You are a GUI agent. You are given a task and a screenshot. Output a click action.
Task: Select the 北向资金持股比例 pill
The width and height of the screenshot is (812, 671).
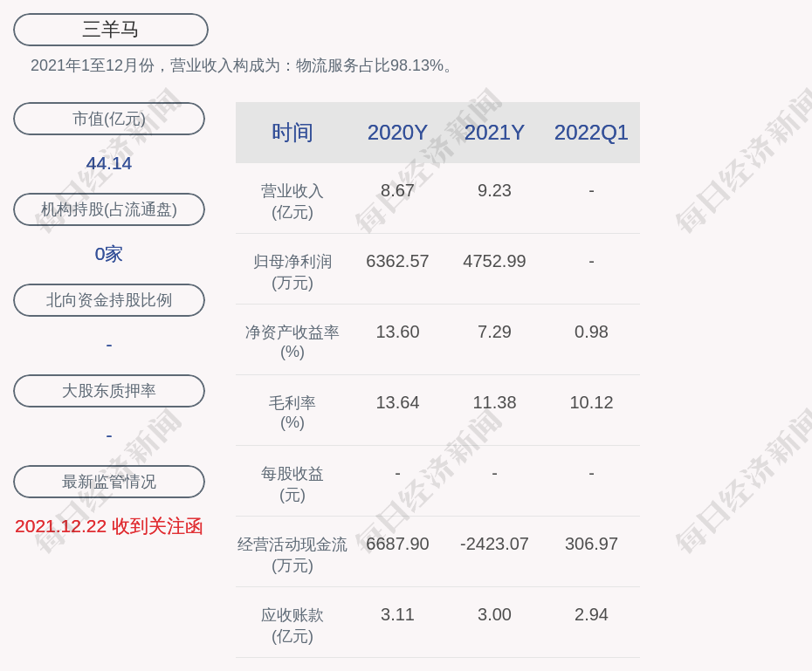[x=109, y=300]
